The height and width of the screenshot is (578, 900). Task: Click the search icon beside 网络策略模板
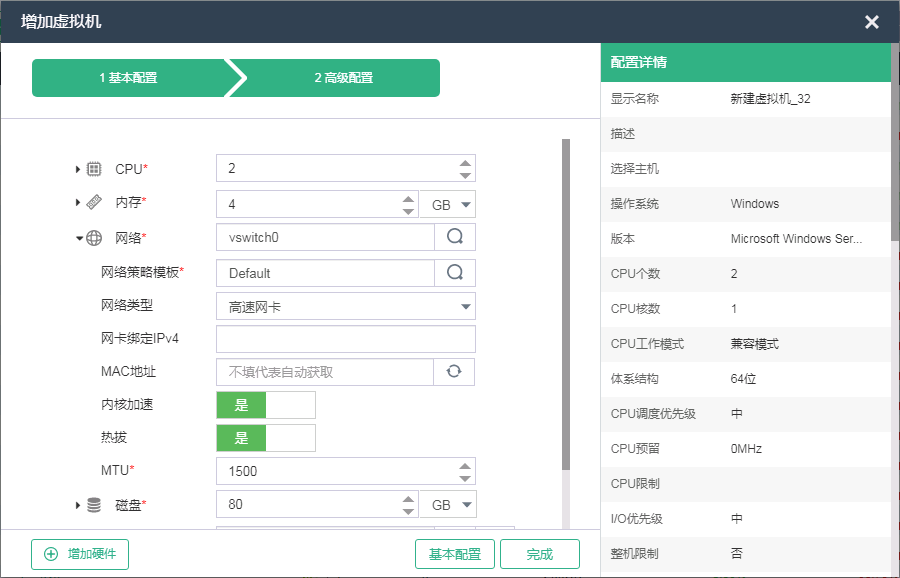[x=455, y=272]
